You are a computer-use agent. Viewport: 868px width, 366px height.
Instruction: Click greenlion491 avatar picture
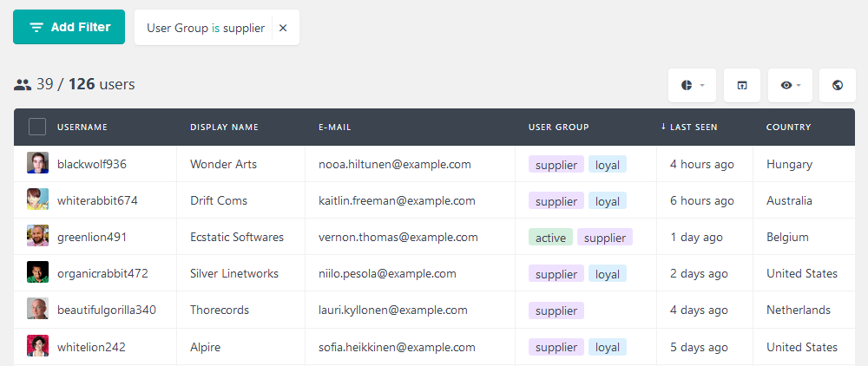[x=37, y=236]
